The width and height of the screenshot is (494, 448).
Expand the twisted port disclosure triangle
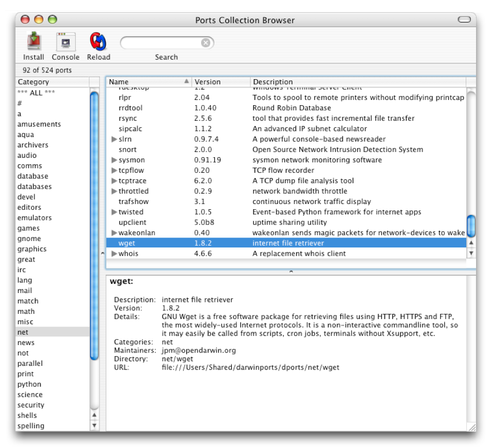(114, 212)
